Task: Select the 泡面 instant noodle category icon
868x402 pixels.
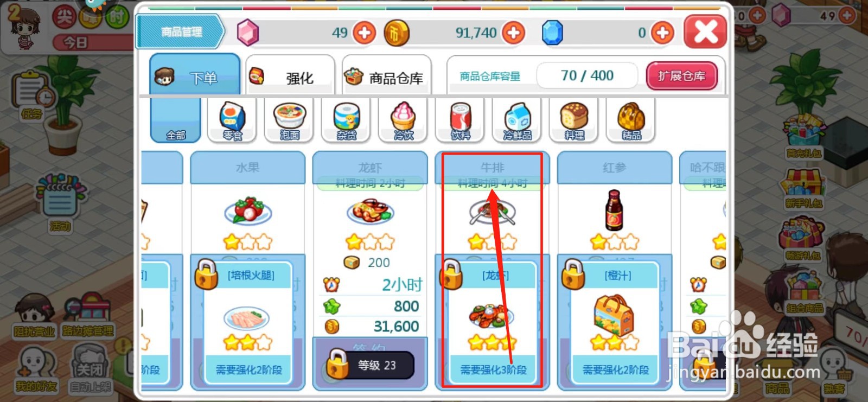Action: click(289, 120)
